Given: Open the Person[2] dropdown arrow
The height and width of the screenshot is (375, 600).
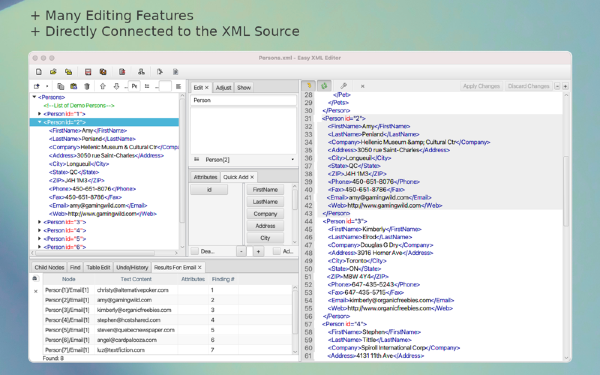Looking at the screenshot, I should tap(293, 159).
